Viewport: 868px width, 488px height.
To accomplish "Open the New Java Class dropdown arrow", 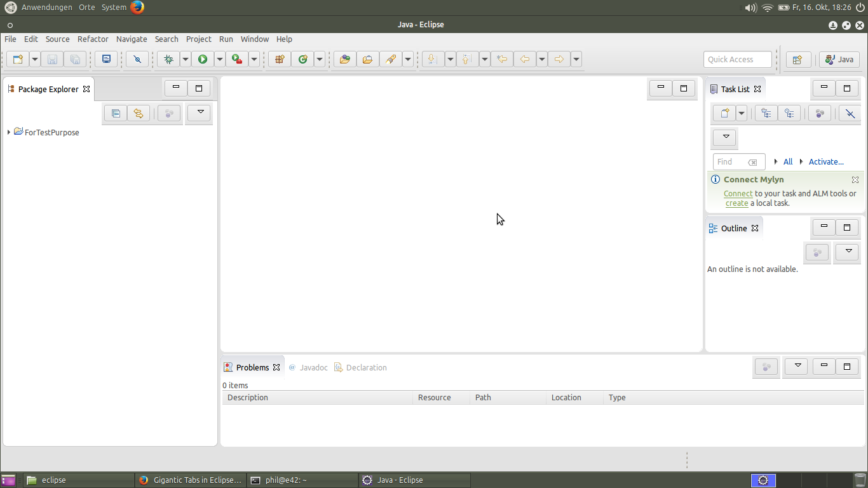I will click(320, 59).
